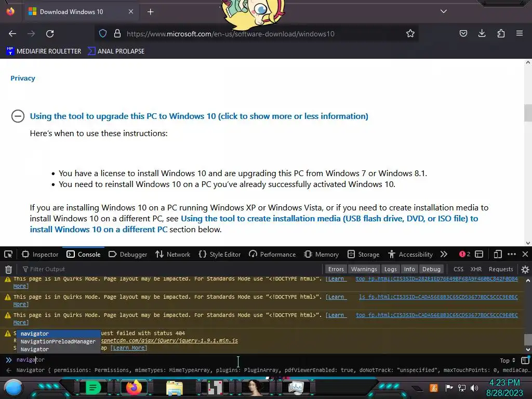Image resolution: width=532 pixels, height=399 pixels.
Task: Open the Firefox application menu
Action: [520, 34]
